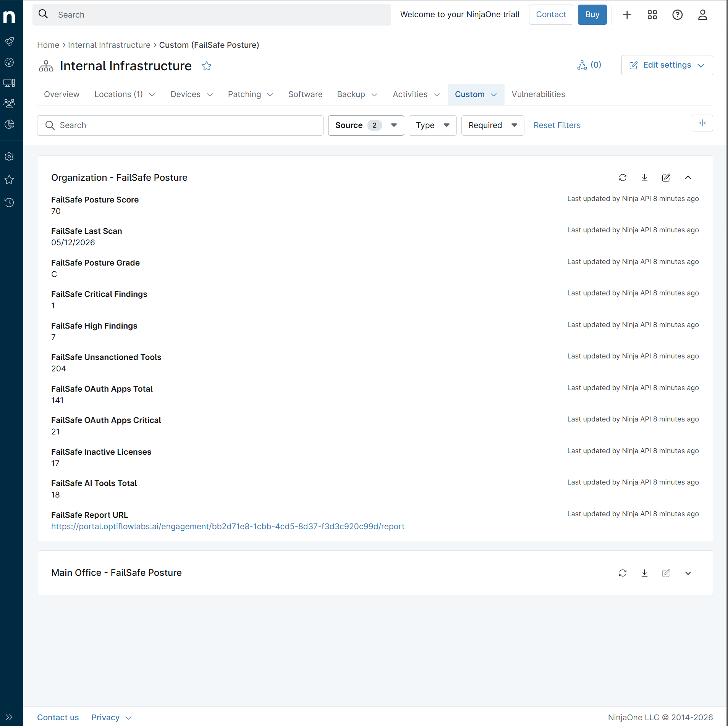The width and height of the screenshot is (728, 726).
Task: Click the FailSafe High Findings label
Action: pos(94,326)
